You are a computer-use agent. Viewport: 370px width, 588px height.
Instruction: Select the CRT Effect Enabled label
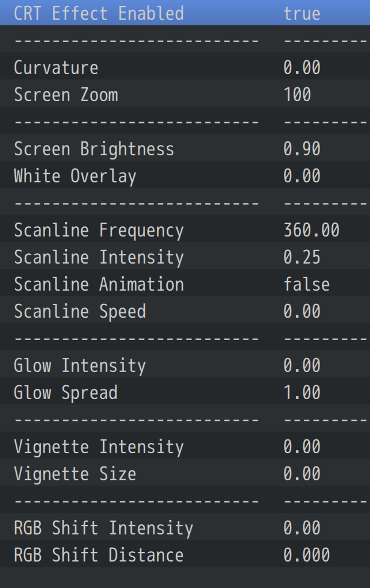click(99, 13)
